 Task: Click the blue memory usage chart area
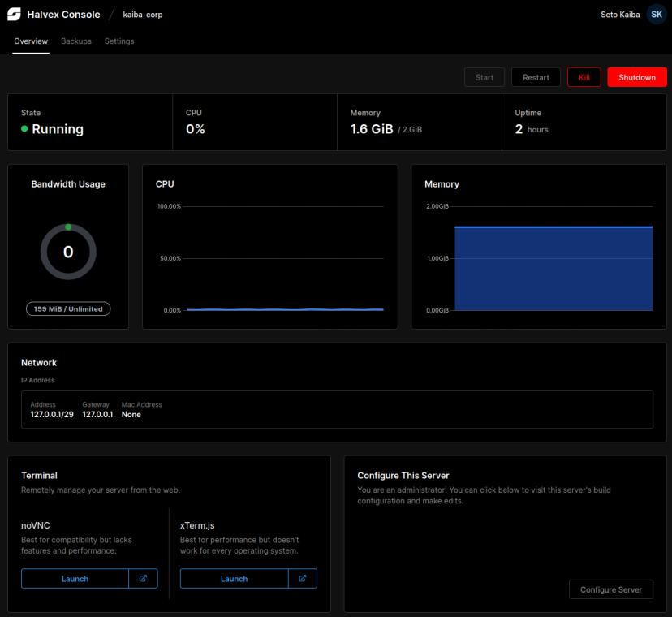point(554,269)
